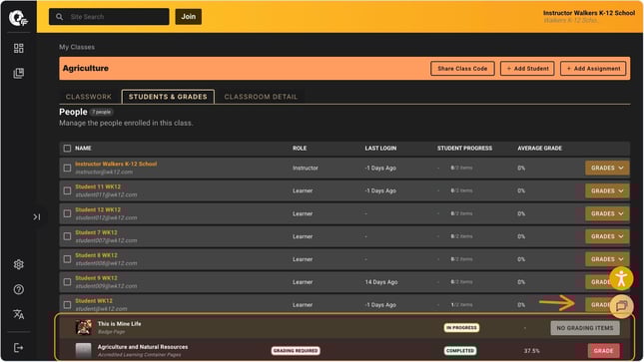
Task: Check the Student 9 WK12 checkbox
Action: (x=67, y=282)
